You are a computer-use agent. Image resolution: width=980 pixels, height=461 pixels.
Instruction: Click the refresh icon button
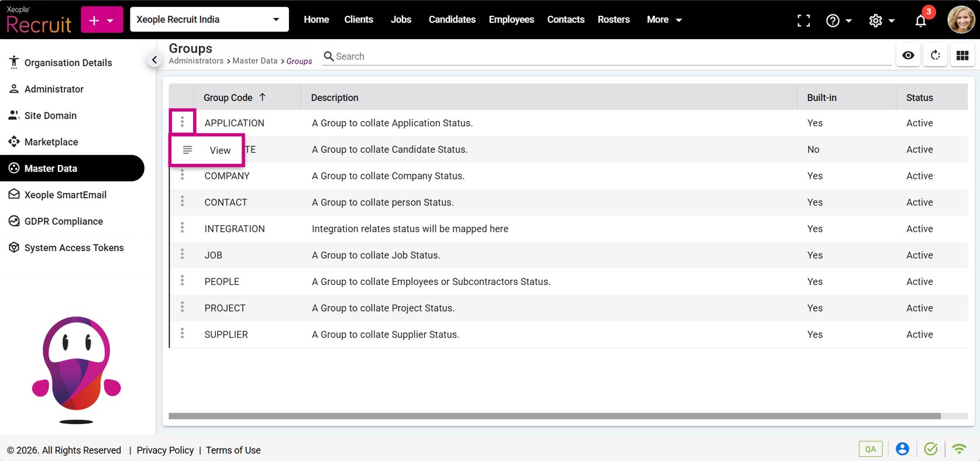click(936, 55)
